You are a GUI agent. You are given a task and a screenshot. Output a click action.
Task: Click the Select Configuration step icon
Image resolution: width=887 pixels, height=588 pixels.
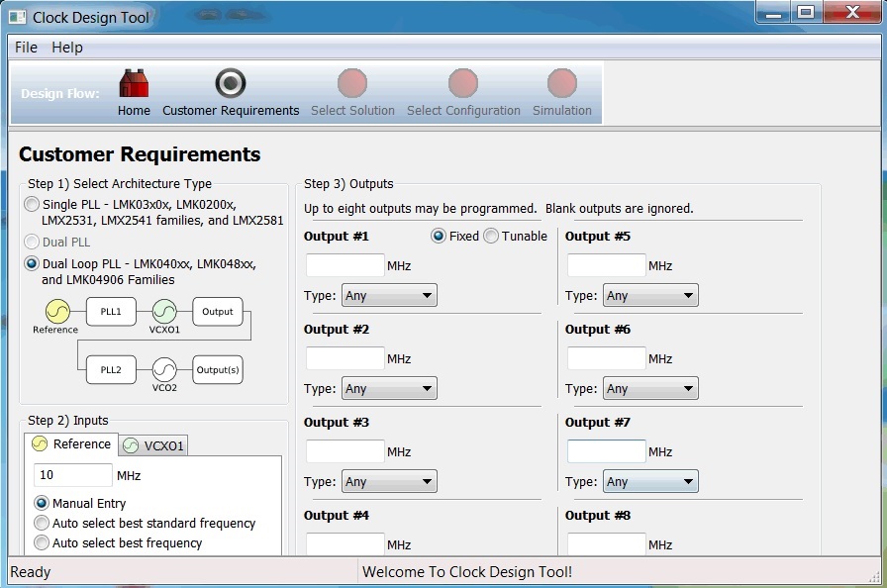[463, 83]
